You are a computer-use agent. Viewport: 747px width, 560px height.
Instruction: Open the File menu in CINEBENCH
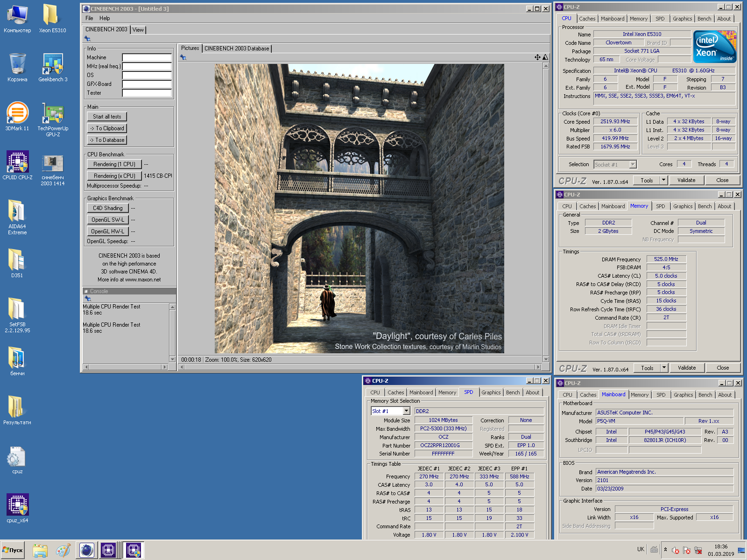89,18
